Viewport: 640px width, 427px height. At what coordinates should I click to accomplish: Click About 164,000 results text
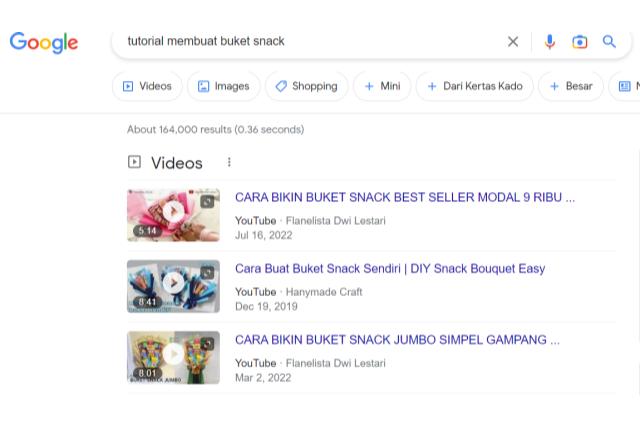point(216,129)
